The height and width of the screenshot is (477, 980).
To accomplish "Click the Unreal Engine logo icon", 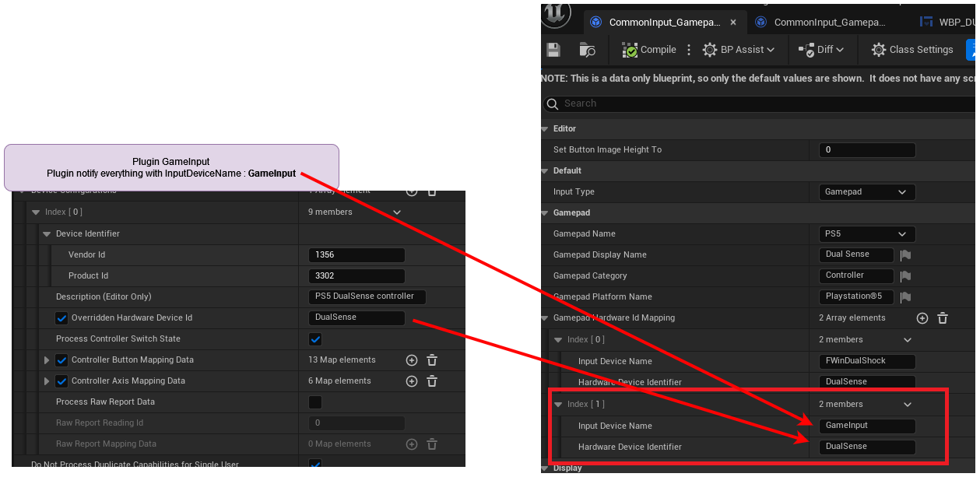I will tap(557, 13).
